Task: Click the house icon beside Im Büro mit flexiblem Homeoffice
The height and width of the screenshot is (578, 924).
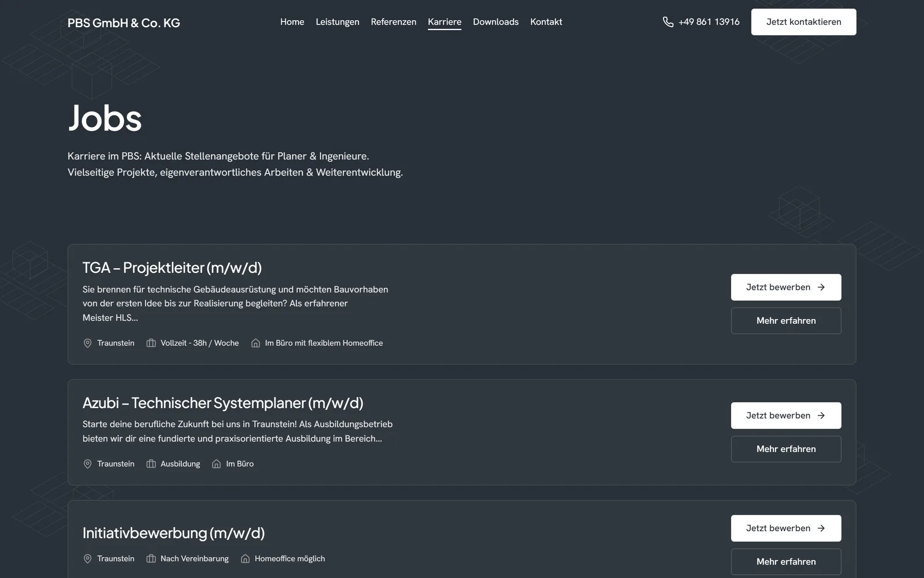Action: click(x=256, y=343)
